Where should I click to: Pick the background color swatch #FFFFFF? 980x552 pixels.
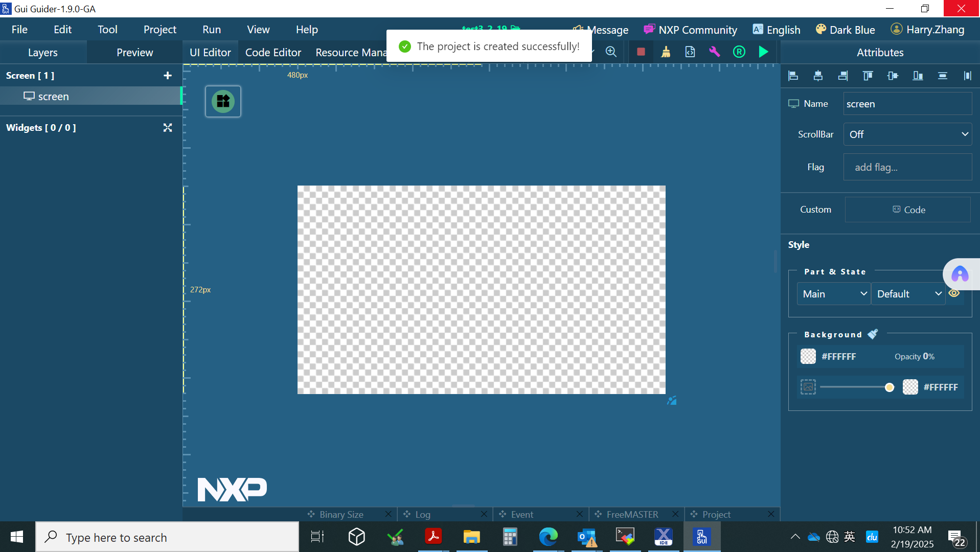point(808,356)
